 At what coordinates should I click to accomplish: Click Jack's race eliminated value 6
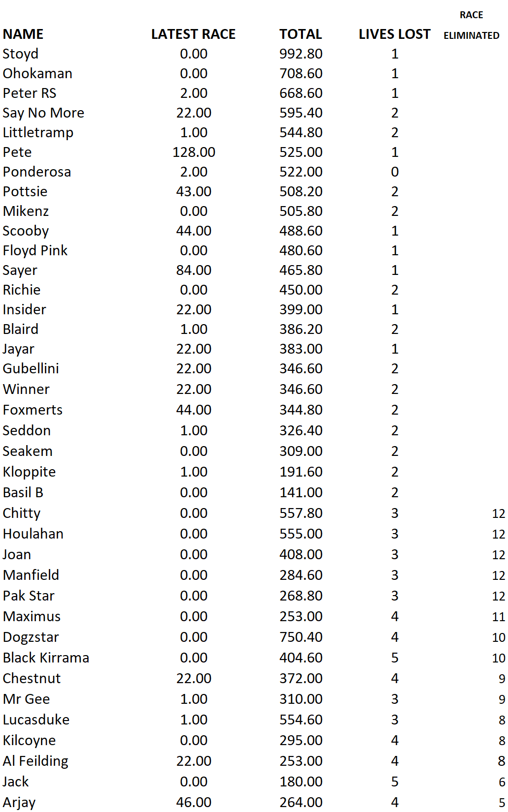[x=502, y=782]
